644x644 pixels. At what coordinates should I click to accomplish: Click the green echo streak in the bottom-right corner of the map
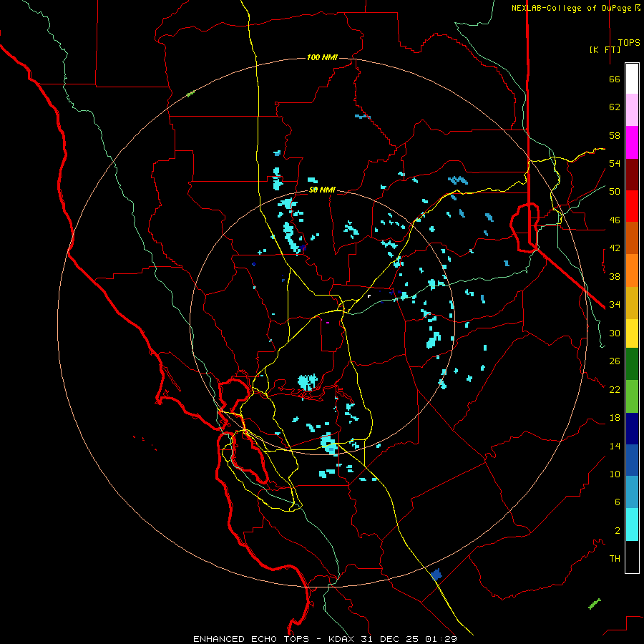pyautogui.click(x=595, y=604)
